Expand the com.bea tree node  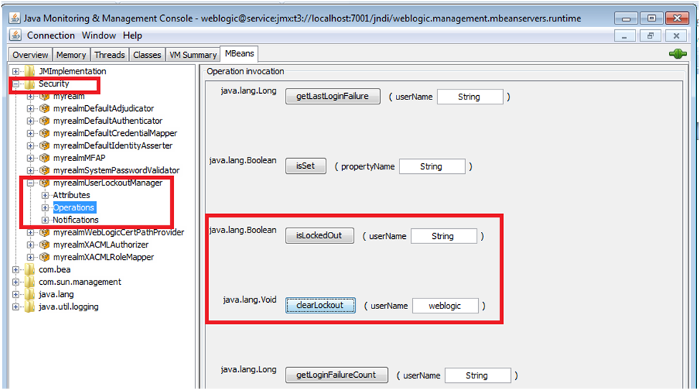pyautogui.click(x=16, y=270)
